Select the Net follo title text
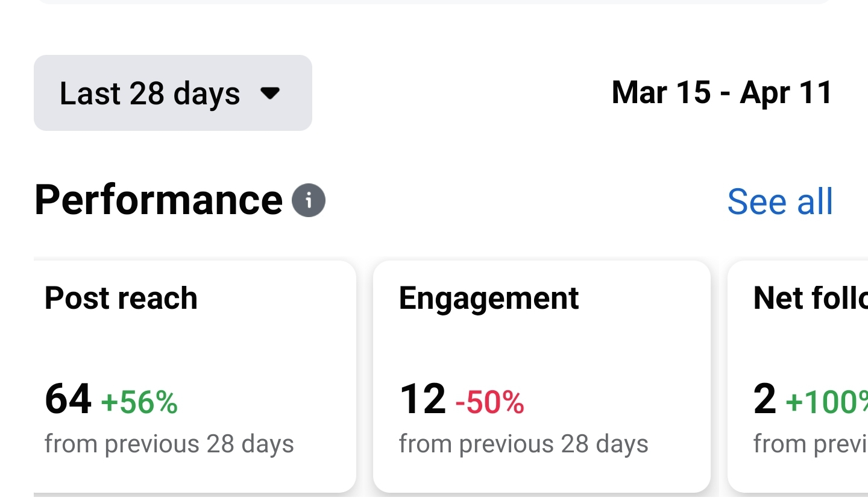The image size is (868, 503). [x=811, y=298]
